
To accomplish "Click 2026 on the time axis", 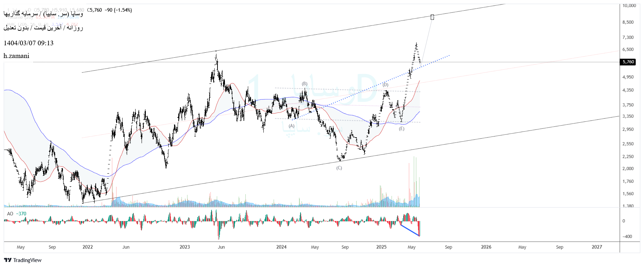I will (x=486, y=247).
